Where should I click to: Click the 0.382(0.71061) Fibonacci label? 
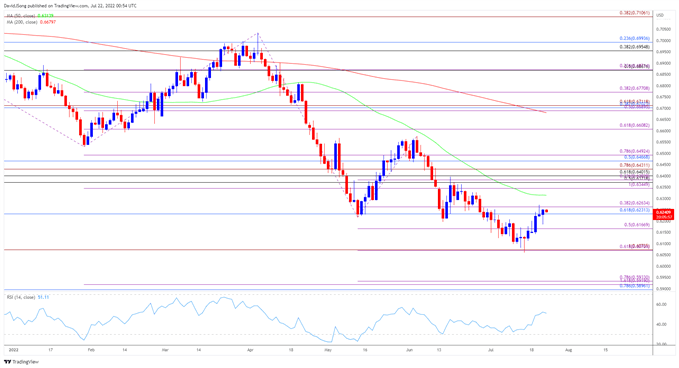634,13
